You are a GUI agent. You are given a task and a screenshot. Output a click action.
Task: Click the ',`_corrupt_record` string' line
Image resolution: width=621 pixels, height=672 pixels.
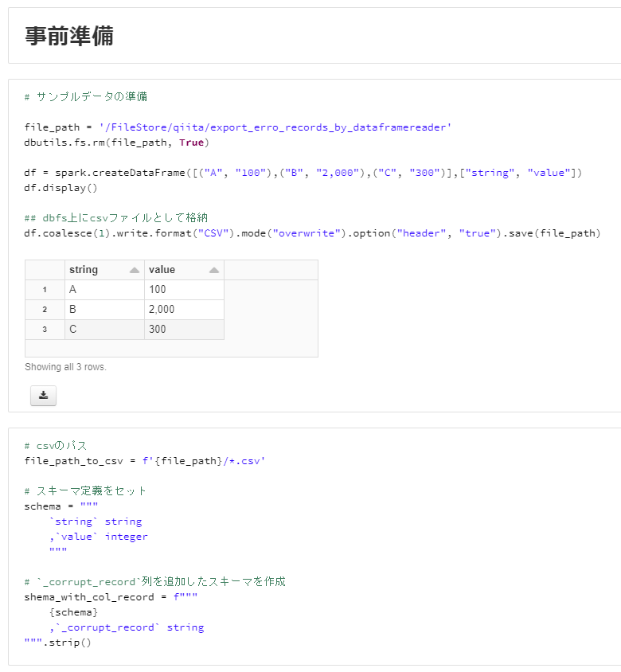point(127,627)
